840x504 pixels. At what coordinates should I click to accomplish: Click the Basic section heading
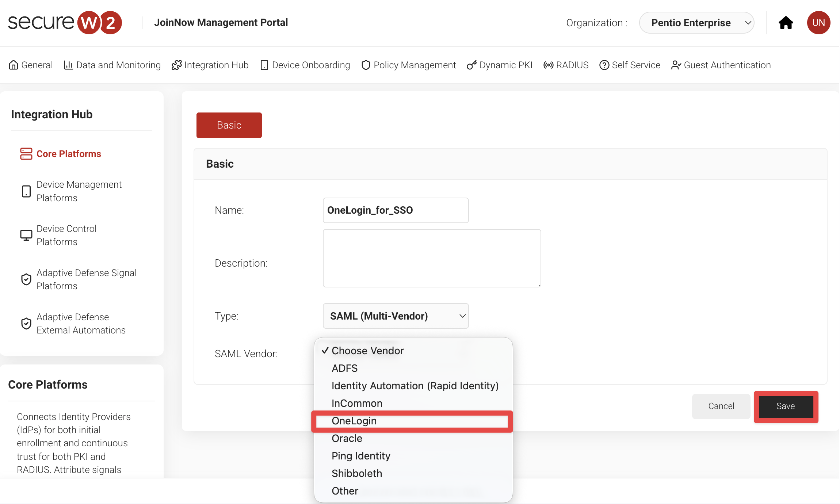(220, 164)
